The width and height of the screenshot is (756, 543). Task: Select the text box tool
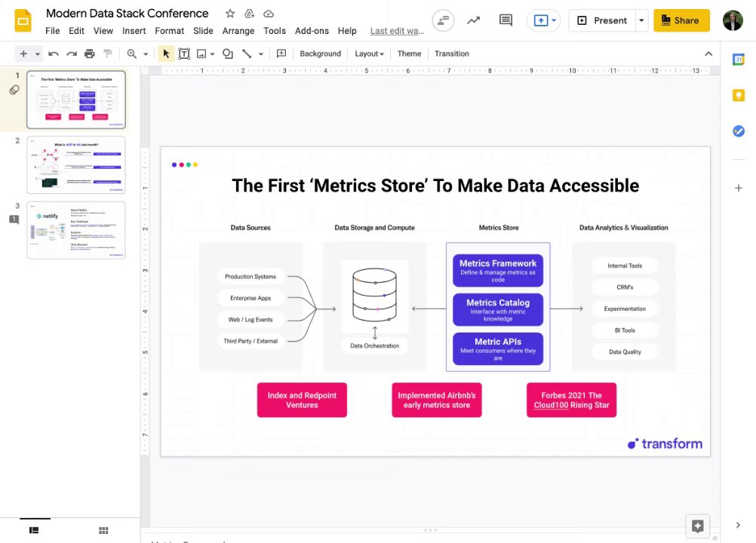click(183, 54)
